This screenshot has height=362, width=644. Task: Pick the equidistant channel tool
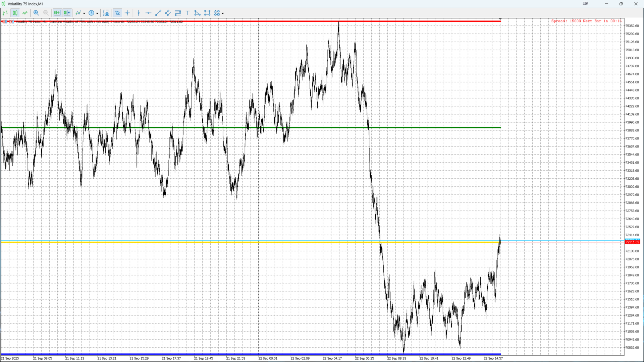click(x=168, y=13)
